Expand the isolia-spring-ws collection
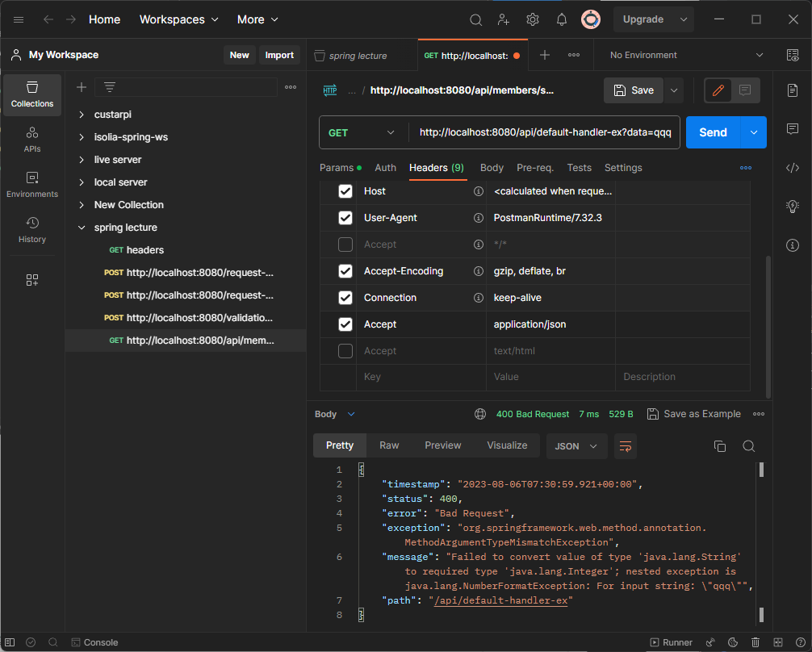The height and width of the screenshot is (652, 812). tap(82, 137)
